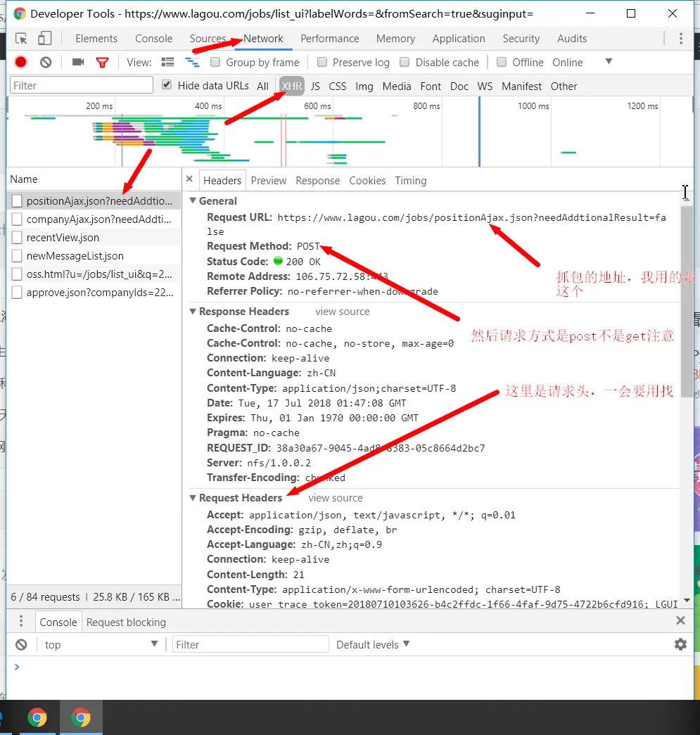Screen dimensions: 700x735
Task: Open the Audits panel tab
Action: (571, 39)
